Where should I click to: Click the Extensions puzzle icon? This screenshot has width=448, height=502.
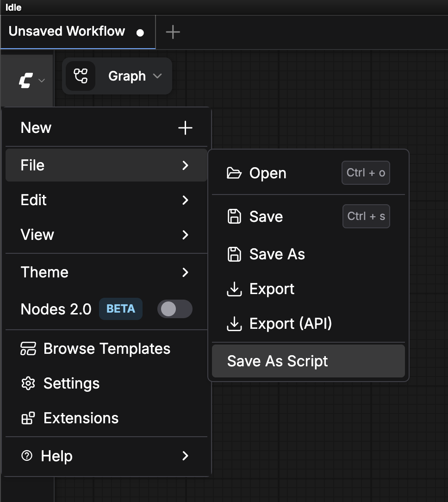pyautogui.click(x=28, y=418)
